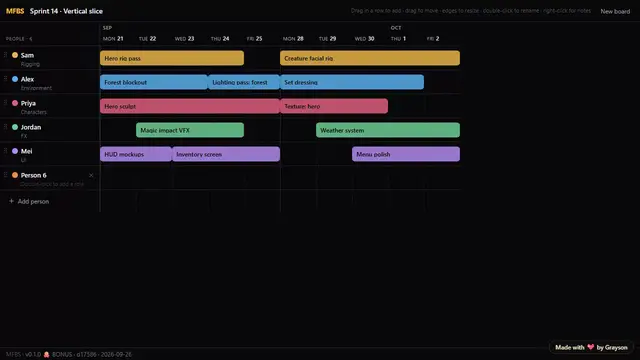Grab the drag handle beside Sam
This screenshot has height=360, width=640.
click(x=5, y=55)
